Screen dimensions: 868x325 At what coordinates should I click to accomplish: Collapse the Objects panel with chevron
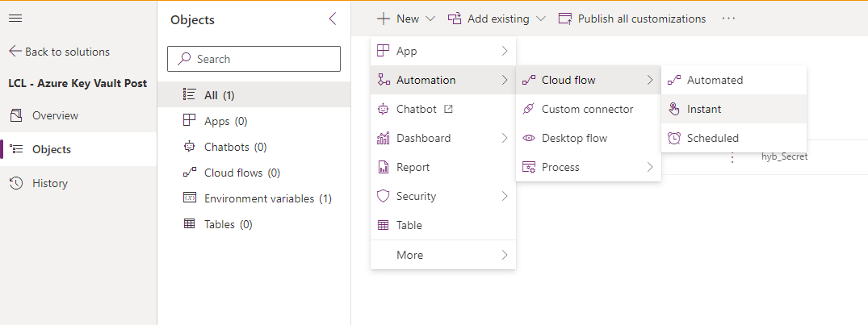(333, 19)
